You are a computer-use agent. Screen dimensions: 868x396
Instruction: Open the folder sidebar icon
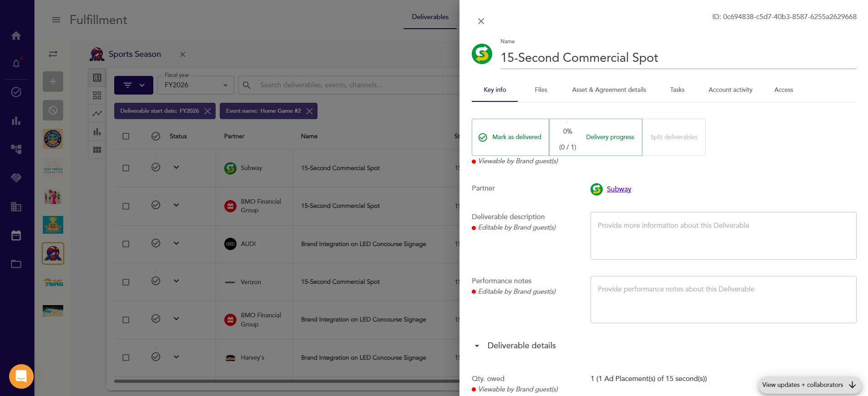(x=16, y=264)
